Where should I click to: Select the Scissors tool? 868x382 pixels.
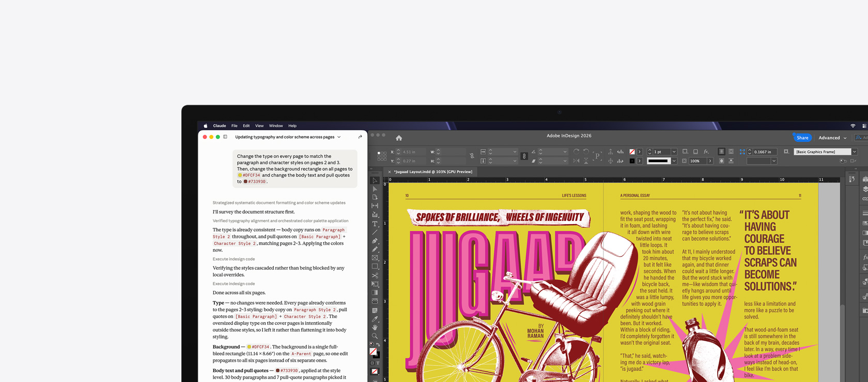tap(375, 275)
